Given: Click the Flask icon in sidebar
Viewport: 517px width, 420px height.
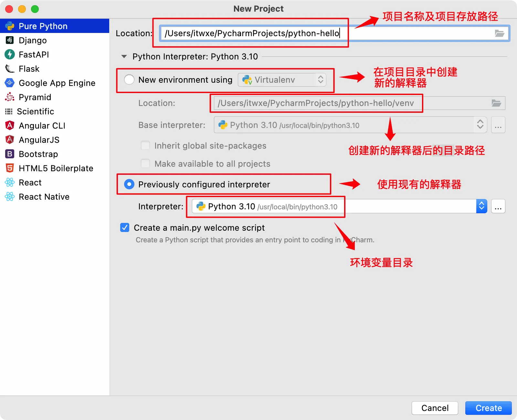Looking at the screenshot, I should tap(10, 68).
